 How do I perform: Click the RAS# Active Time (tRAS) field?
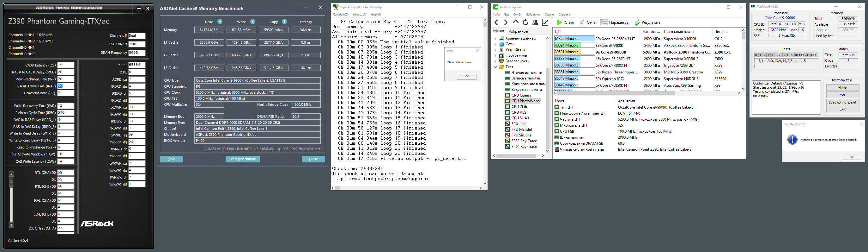(66, 86)
